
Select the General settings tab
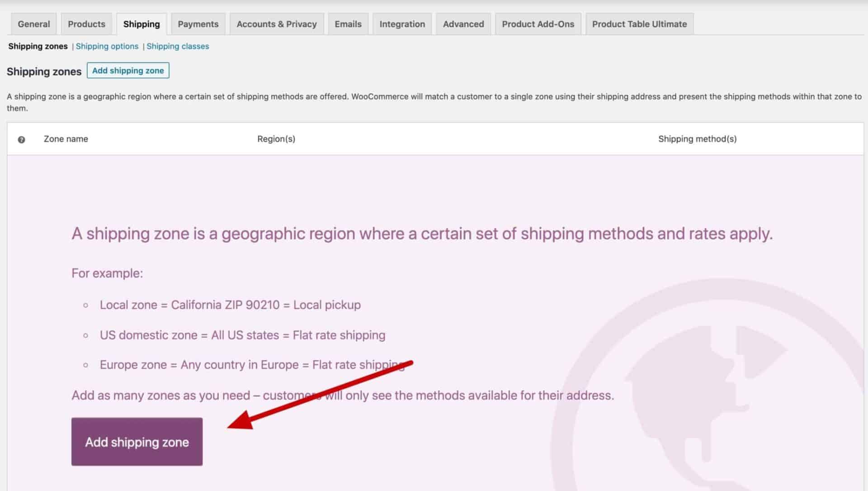pos(33,24)
